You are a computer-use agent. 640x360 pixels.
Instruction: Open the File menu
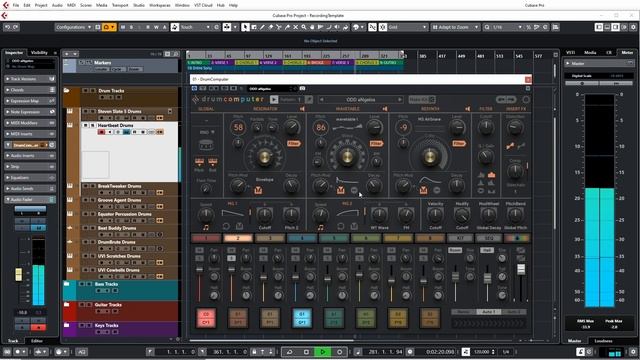[x=16, y=5]
